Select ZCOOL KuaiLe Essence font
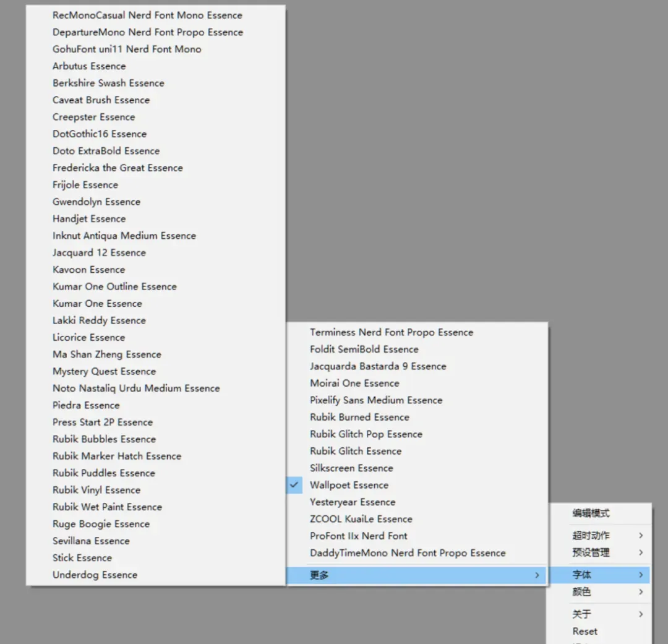The width and height of the screenshot is (668, 644). [417, 518]
